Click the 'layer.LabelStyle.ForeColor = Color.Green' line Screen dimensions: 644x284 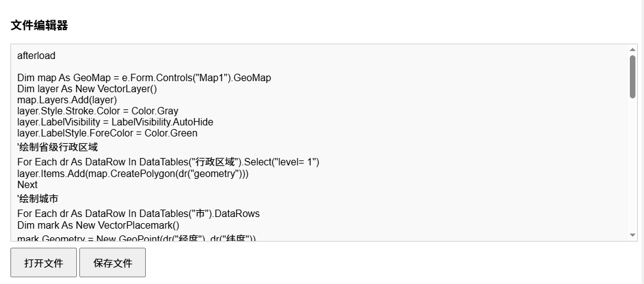coord(107,133)
